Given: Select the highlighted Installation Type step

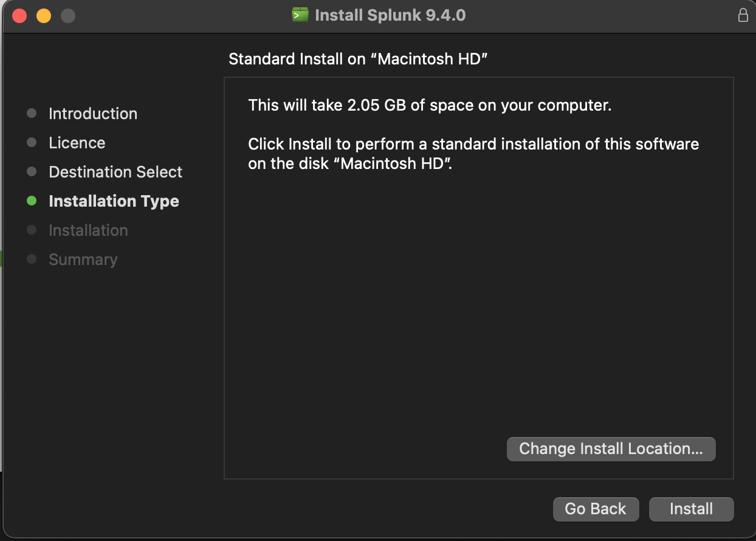Looking at the screenshot, I should (x=114, y=201).
